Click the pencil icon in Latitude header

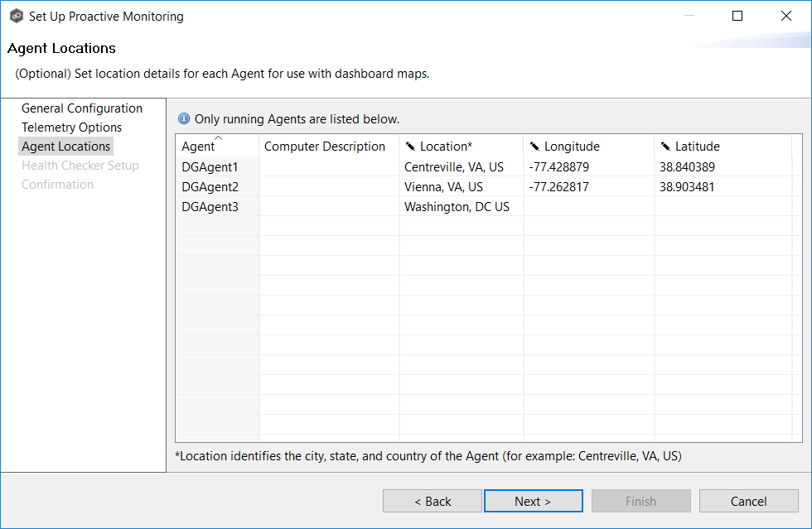[x=665, y=147]
